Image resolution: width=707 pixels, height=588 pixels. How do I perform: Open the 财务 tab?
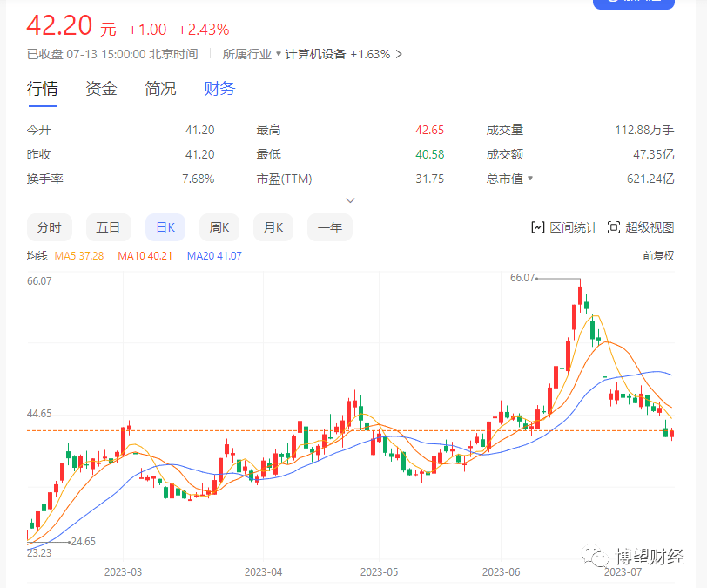point(219,89)
